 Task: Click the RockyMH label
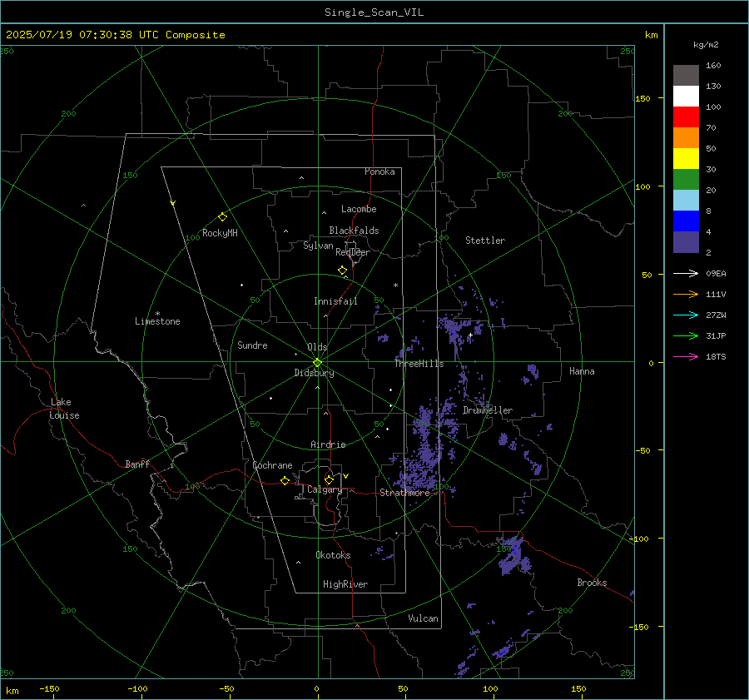click(220, 233)
